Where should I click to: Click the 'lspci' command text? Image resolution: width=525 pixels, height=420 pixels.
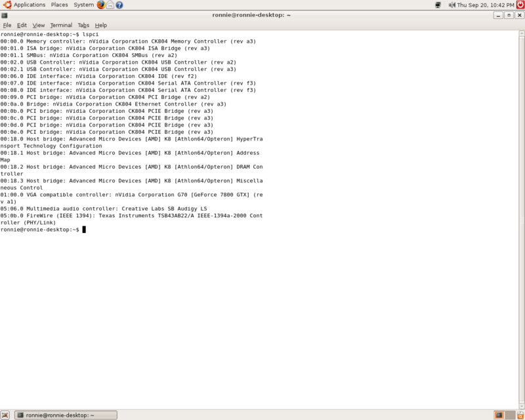[91, 34]
